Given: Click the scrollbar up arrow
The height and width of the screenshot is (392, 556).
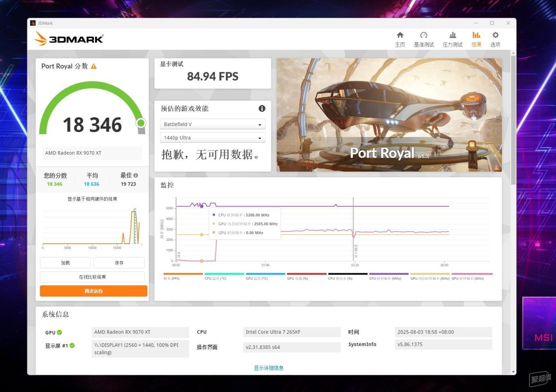Looking at the screenshot, I should (513, 53).
